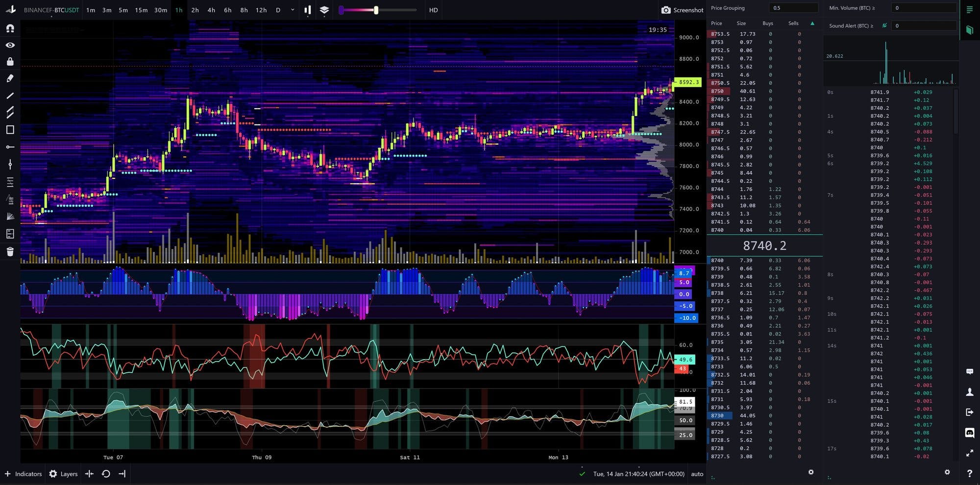Click the order book row at price 8730

(764, 415)
